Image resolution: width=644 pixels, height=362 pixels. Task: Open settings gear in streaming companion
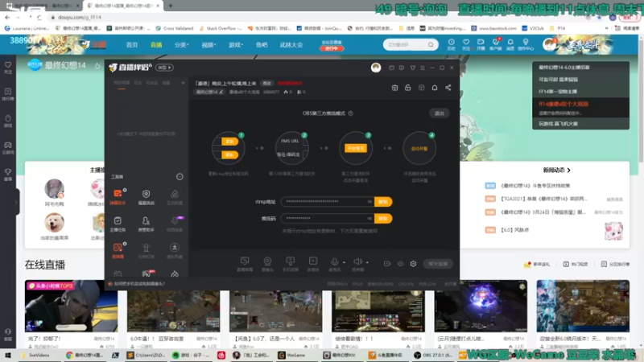pos(413,264)
